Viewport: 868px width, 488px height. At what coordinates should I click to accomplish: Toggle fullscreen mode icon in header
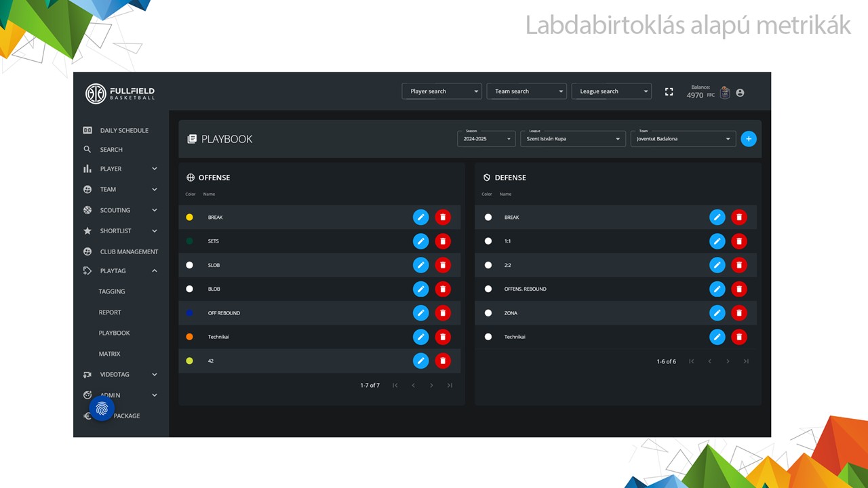[669, 91]
